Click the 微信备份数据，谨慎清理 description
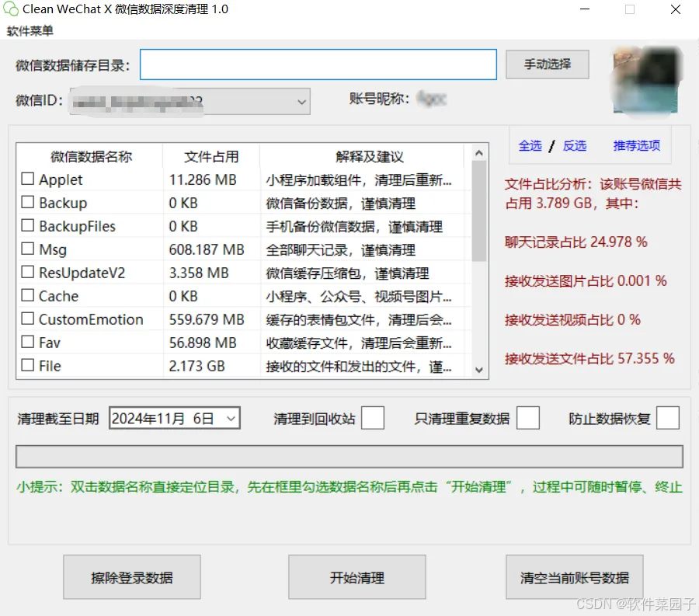Viewport: 699px width, 616px height. (341, 204)
